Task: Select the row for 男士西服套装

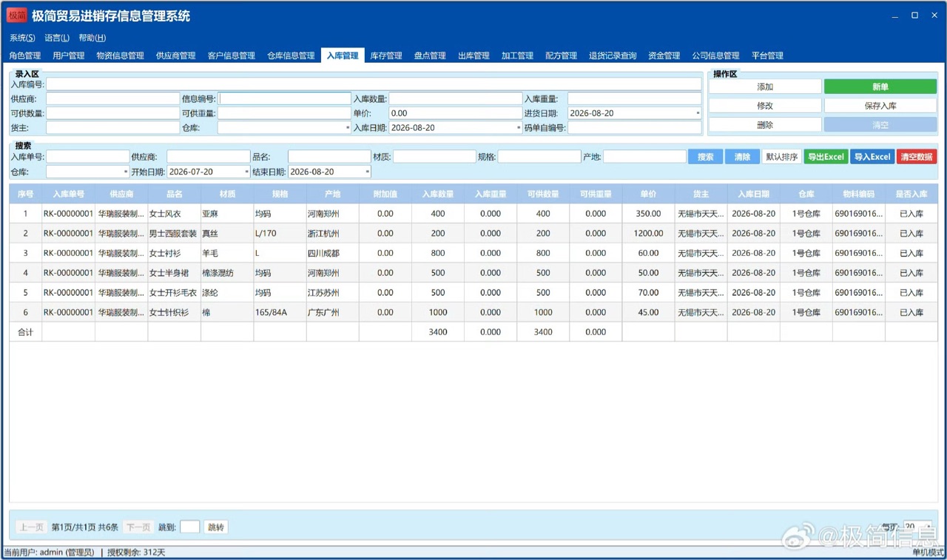Action: (473, 233)
